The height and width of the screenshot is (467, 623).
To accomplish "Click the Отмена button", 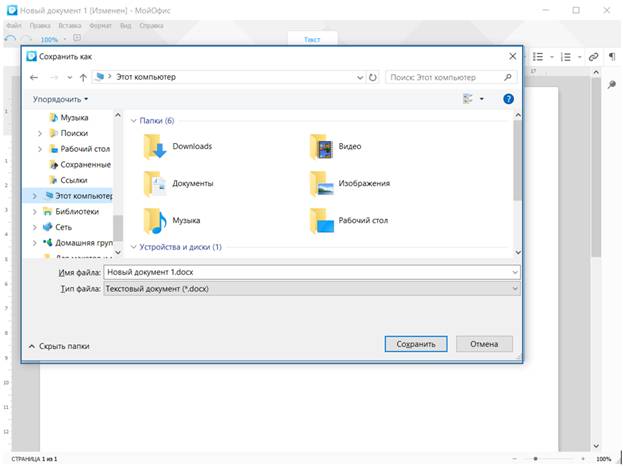I will point(484,344).
